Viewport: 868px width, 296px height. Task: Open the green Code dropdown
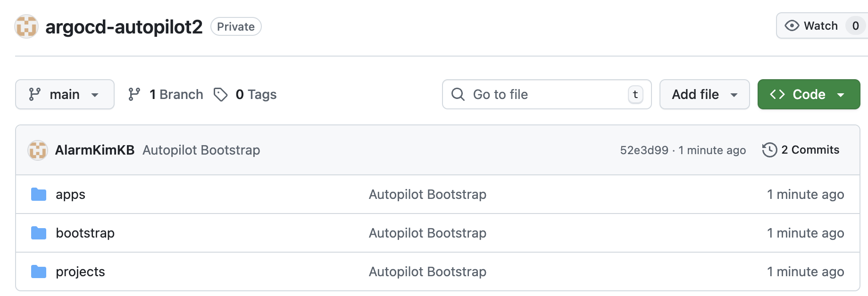pos(809,94)
